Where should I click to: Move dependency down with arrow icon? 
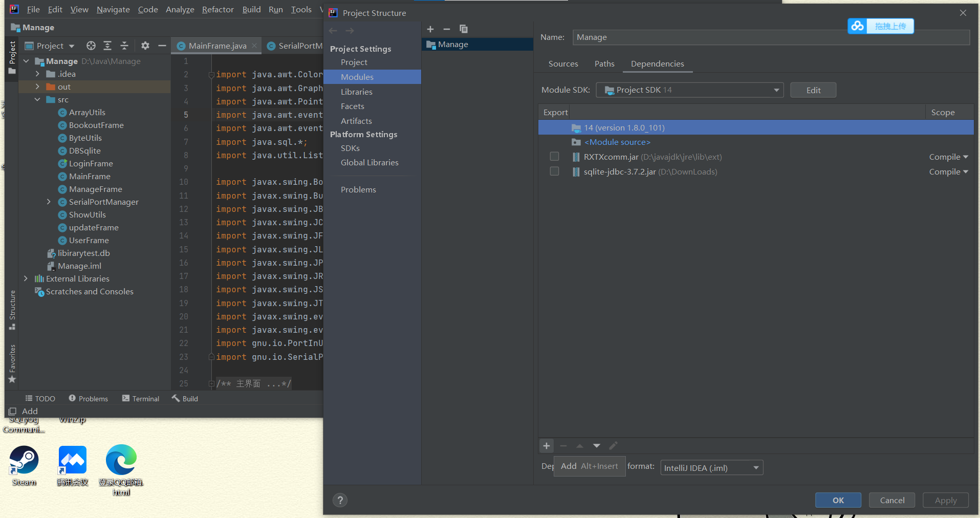(x=597, y=446)
